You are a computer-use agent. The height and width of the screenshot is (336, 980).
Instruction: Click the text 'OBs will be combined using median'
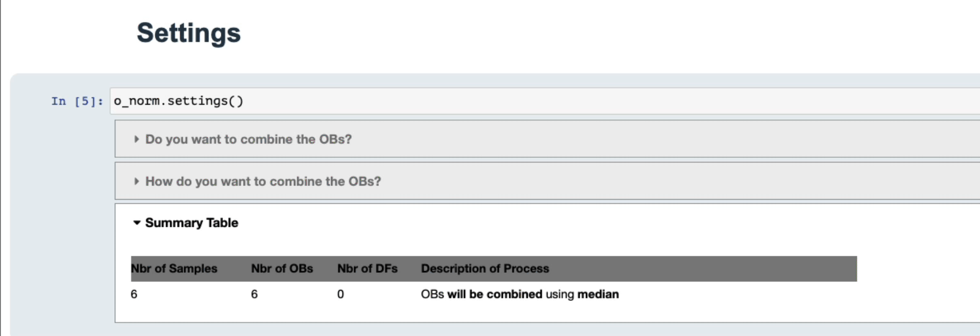click(520, 294)
